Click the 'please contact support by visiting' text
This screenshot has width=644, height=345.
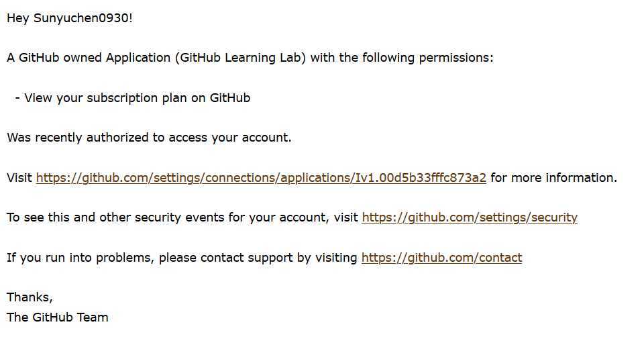click(x=258, y=258)
